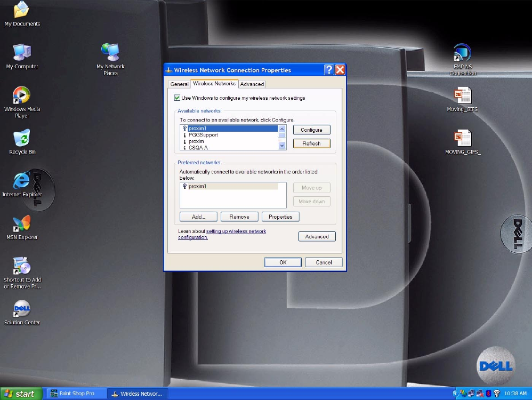Open the My Documents desktop icon

(22, 13)
